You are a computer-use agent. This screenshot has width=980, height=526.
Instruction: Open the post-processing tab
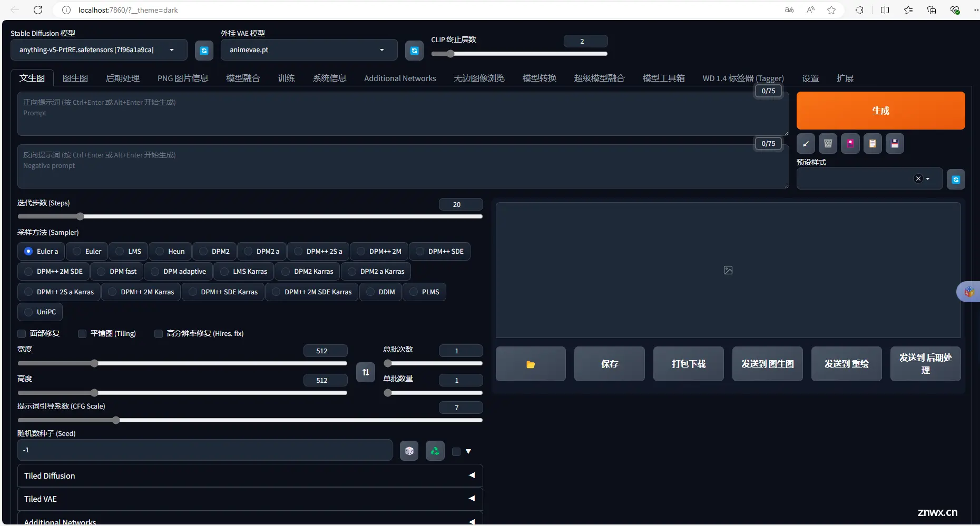pyautogui.click(x=123, y=78)
